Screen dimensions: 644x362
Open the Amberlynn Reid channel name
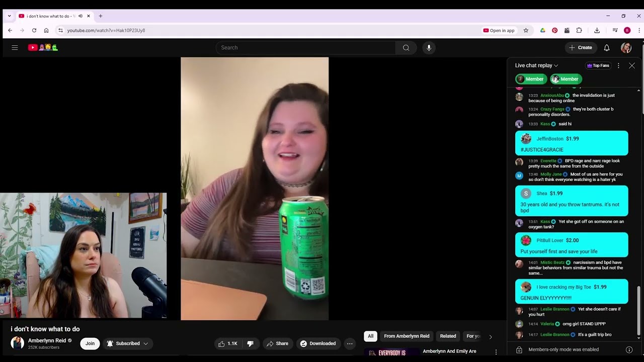tap(47, 340)
